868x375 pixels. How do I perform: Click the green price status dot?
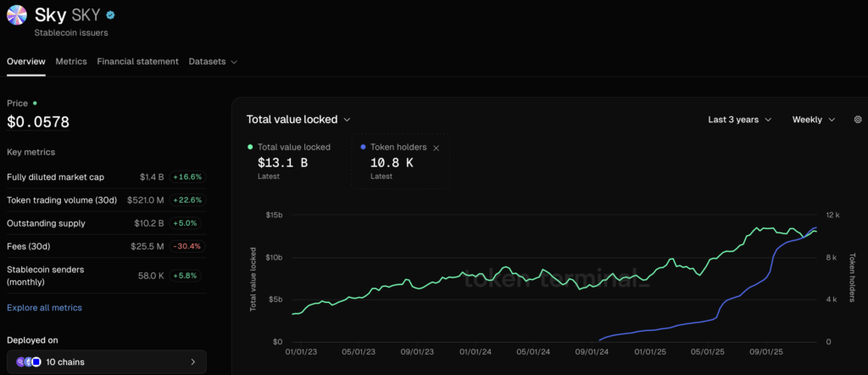(x=35, y=103)
